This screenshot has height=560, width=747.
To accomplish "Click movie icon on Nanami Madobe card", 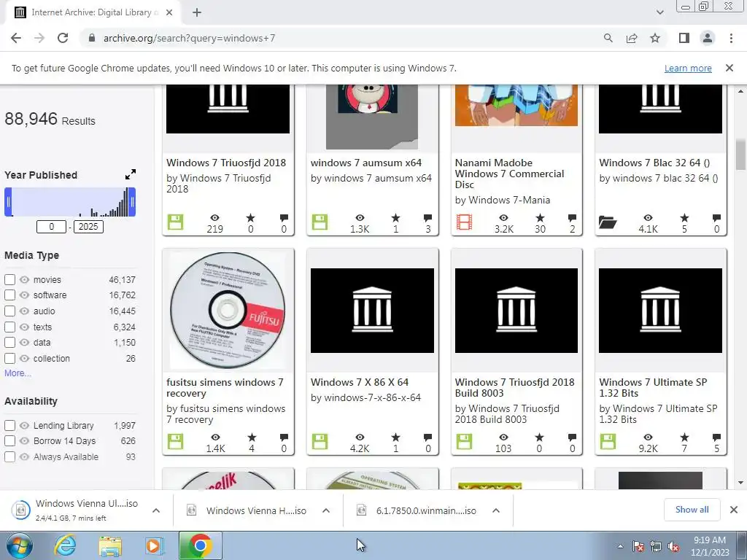I will [464, 222].
